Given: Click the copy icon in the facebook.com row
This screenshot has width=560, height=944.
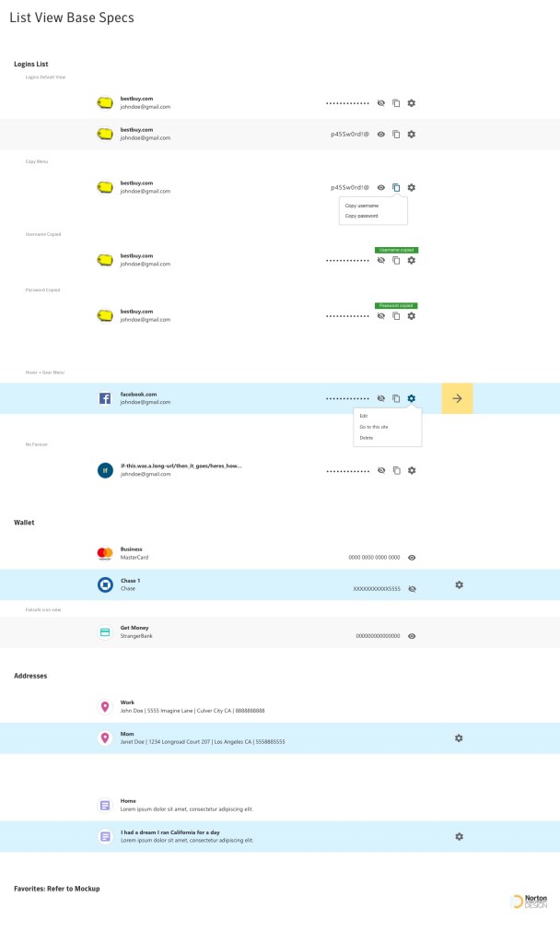Looking at the screenshot, I should [x=396, y=398].
